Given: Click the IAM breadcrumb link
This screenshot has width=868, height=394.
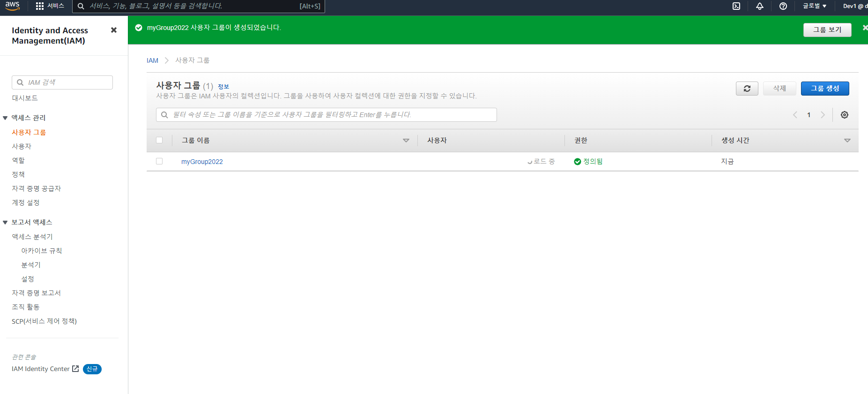Looking at the screenshot, I should (x=152, y=60).
